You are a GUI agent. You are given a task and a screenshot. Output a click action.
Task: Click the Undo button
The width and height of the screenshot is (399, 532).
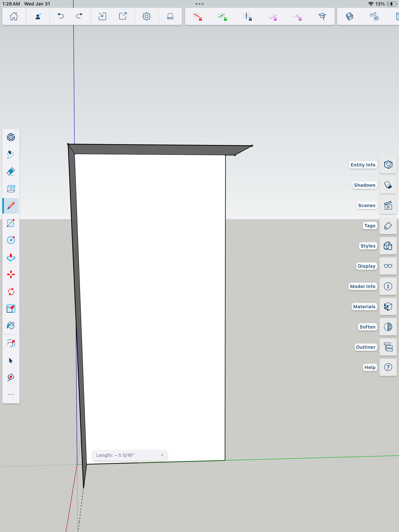click(61, 16)
